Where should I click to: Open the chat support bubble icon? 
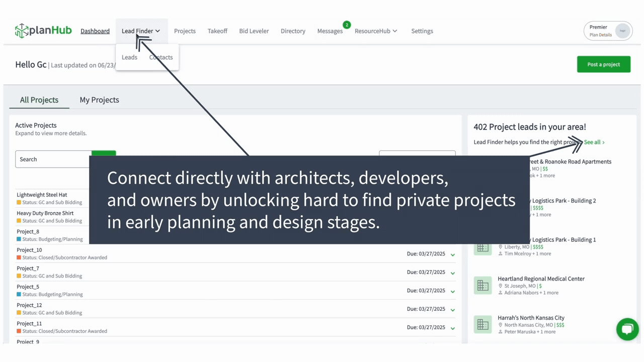tap(627, 329)
